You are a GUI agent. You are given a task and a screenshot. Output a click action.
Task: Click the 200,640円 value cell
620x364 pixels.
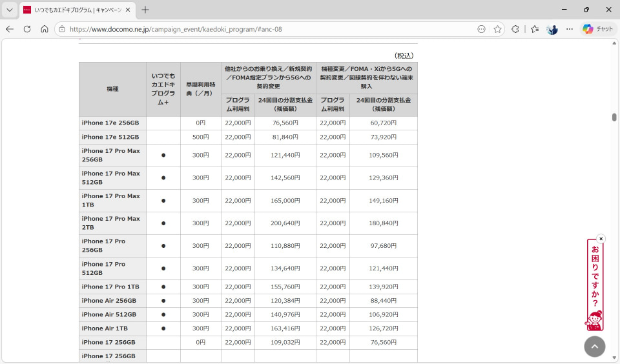pyautogui.click(x=285, y=223)
